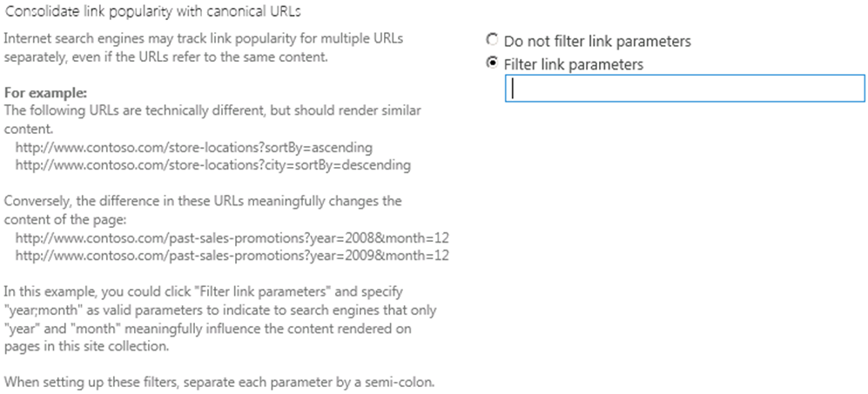Select the "Do not filter link parameters" radio button
Screen dimensions: 868x394
[x=493, y=41]
